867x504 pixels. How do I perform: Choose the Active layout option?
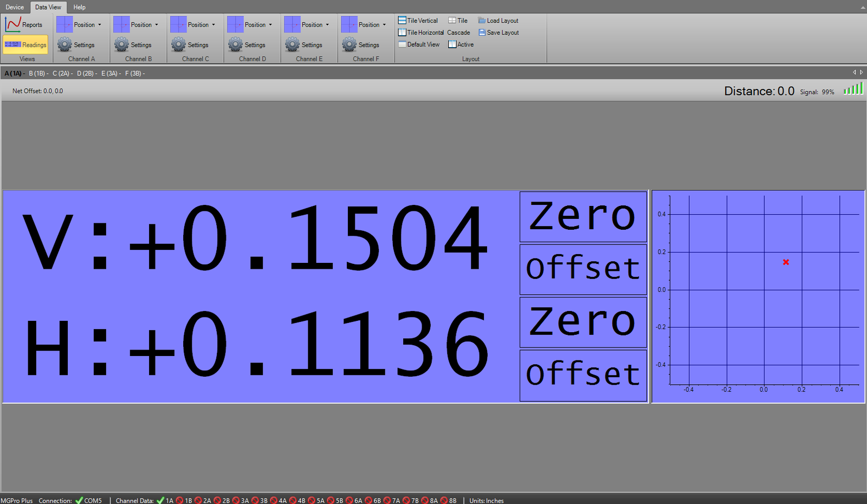pos(461,44)
